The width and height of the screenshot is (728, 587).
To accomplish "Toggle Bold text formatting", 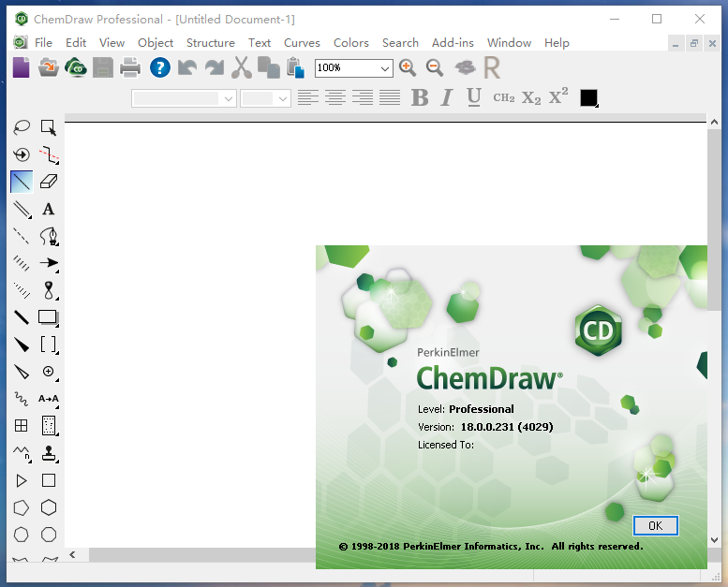I will click(420, 97).
